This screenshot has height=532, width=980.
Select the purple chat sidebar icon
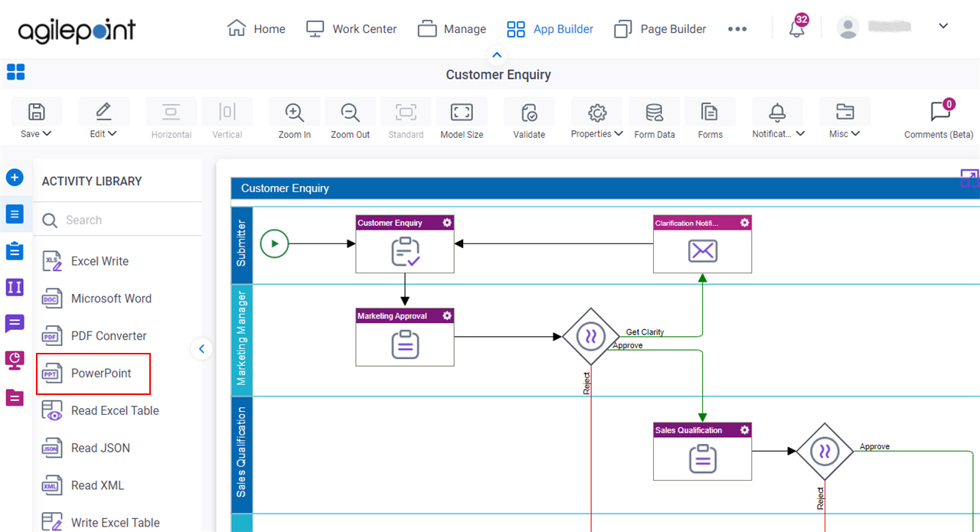click(15, 324)
